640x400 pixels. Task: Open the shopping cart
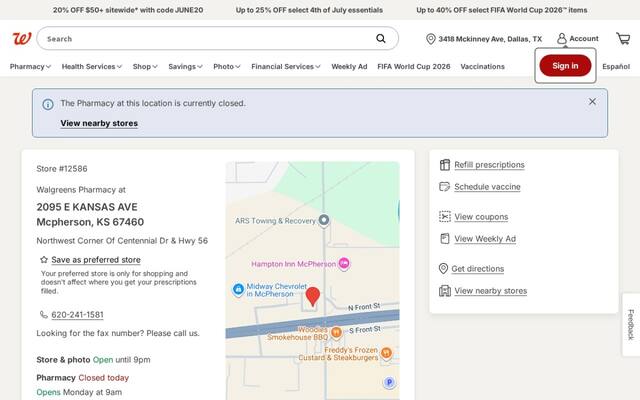pos(623,39)
